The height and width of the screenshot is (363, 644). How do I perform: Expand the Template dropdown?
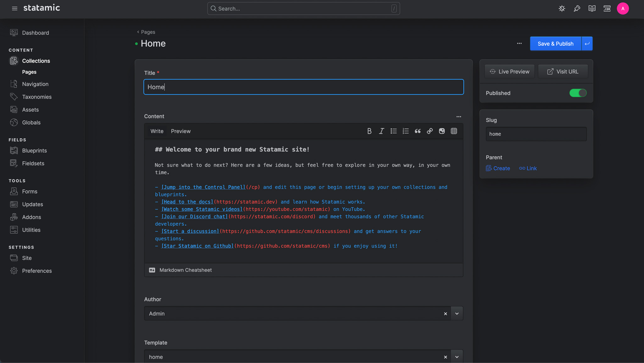click(457, 357)
